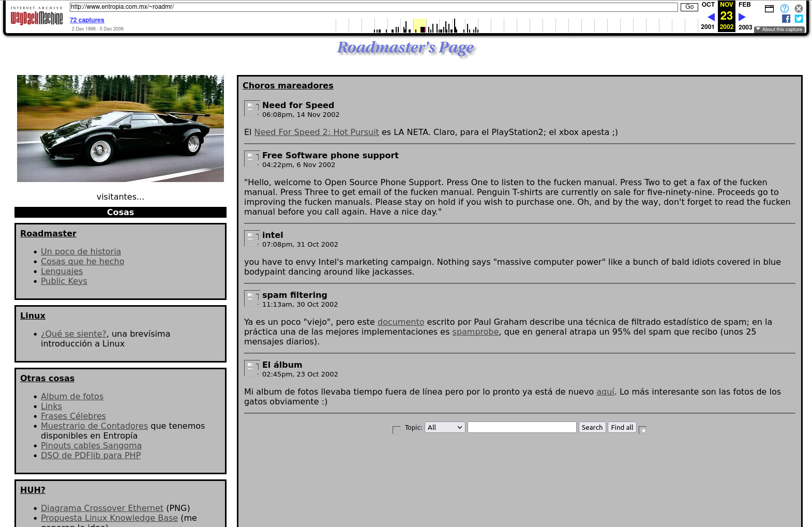The image size is (812, 527).
Task: Click the spam filtering post icon
Action: (251, 298)
